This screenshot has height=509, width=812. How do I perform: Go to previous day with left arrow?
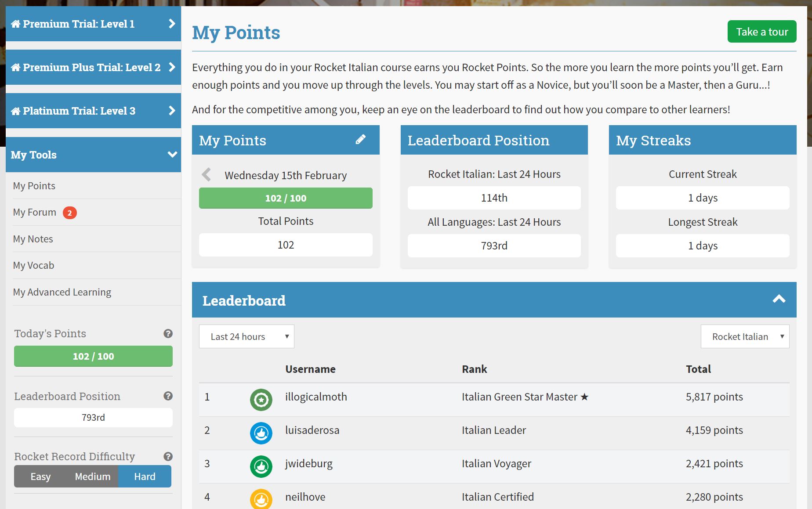coord(206,175)
